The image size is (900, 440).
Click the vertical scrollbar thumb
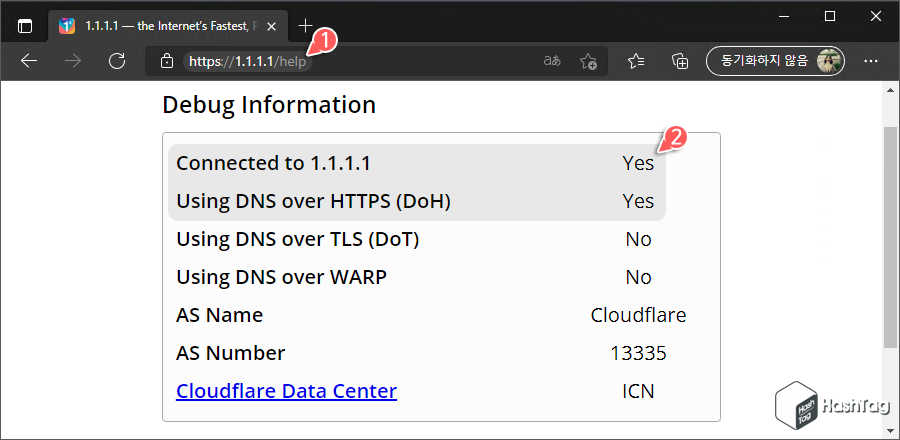tap(890, 237)
